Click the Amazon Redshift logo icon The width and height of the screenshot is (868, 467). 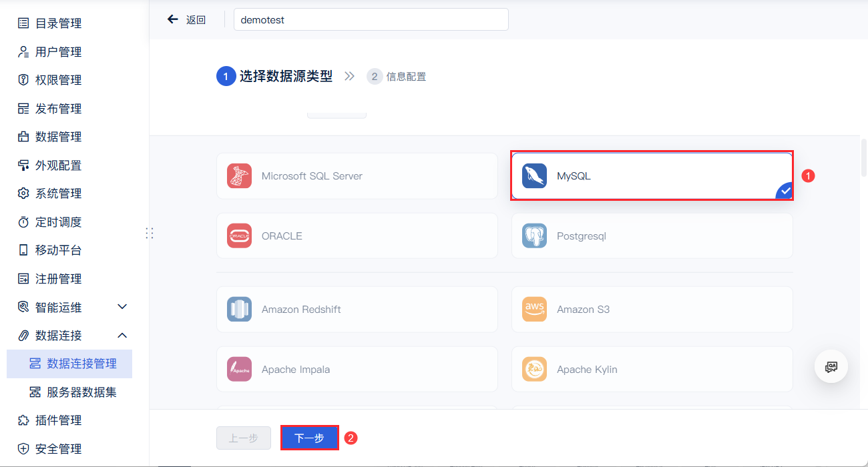(x=239, y=310)
